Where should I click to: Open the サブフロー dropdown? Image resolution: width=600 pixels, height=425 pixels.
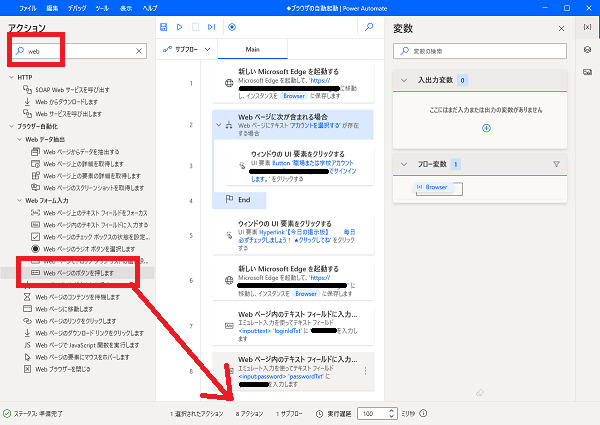pyautogui.click(x=187, y=49)
